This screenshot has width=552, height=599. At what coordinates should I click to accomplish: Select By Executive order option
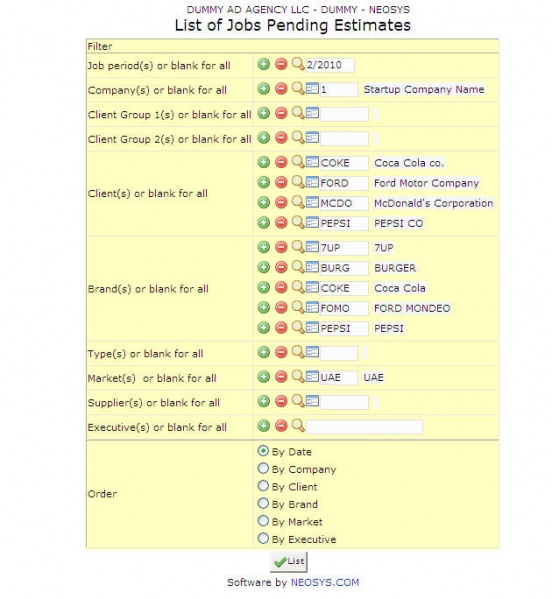(x=263, y=539)
